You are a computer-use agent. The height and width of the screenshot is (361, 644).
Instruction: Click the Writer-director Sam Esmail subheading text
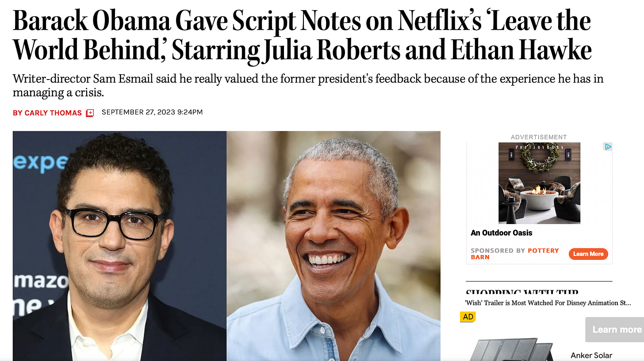tap(308, 86)
